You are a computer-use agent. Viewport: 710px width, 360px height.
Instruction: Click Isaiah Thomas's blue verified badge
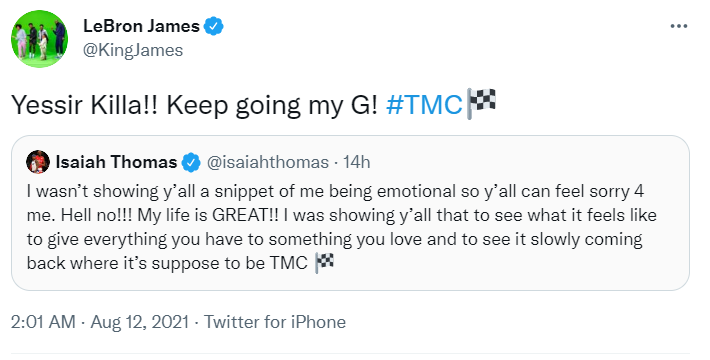(x=191, y=163)
